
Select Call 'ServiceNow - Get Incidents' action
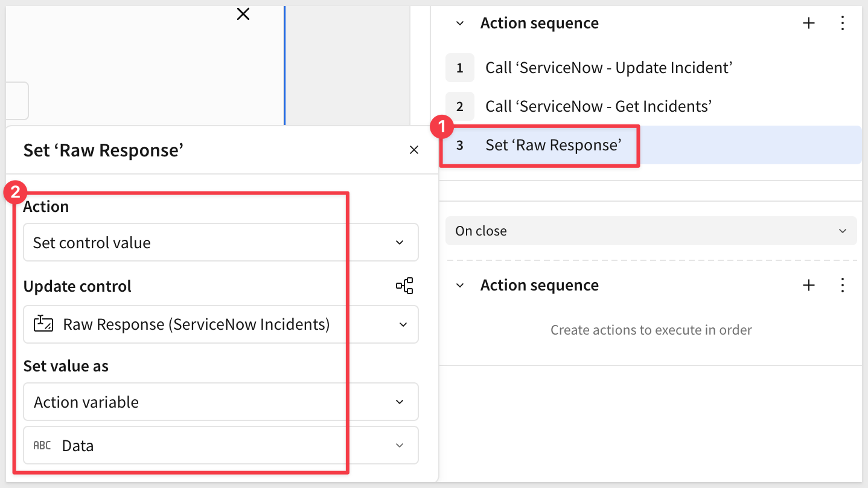[x=598, y=106]
